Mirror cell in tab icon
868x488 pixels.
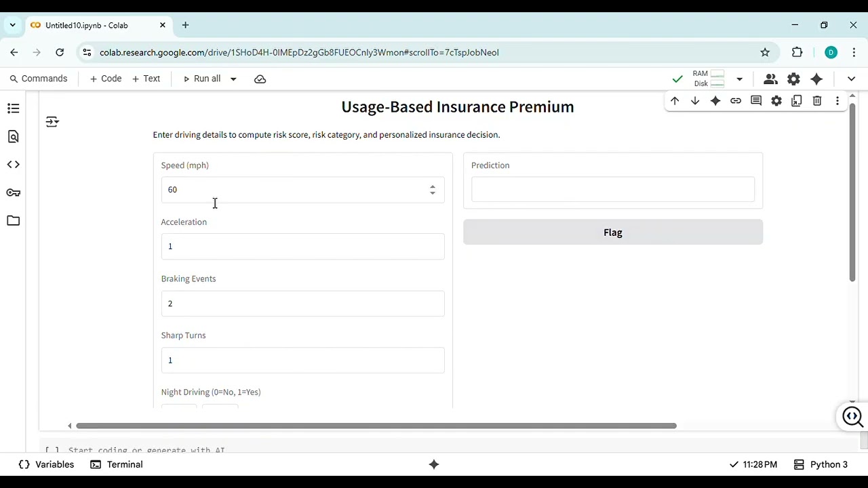(797, 101)
